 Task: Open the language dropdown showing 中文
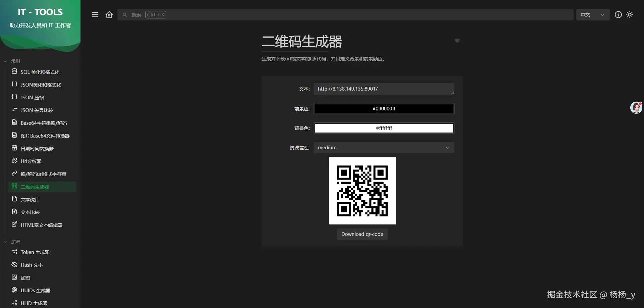pyautogui.click(x=593, y=15)
